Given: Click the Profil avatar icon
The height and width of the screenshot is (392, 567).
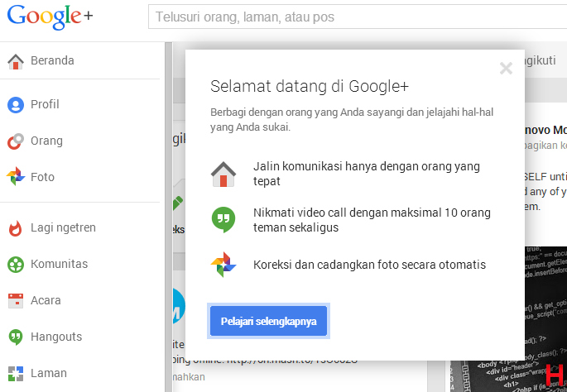Looking at the screenshot, I should (16, 105).
